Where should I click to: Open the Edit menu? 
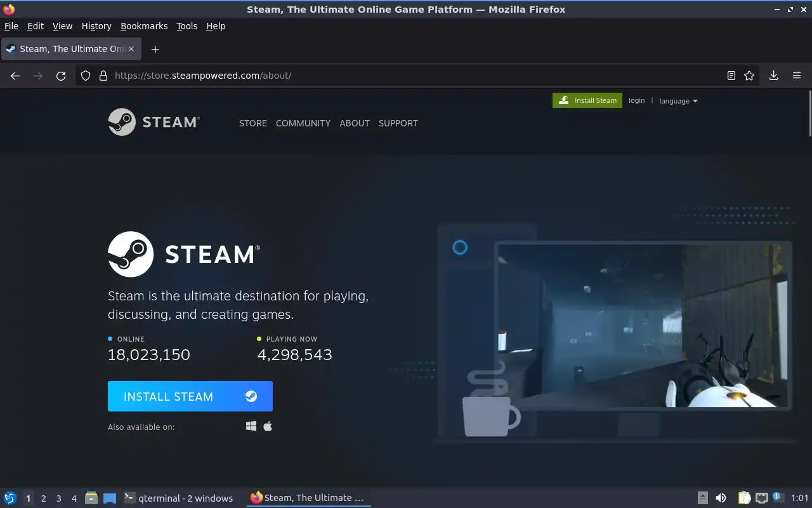(x=36, y=26)
